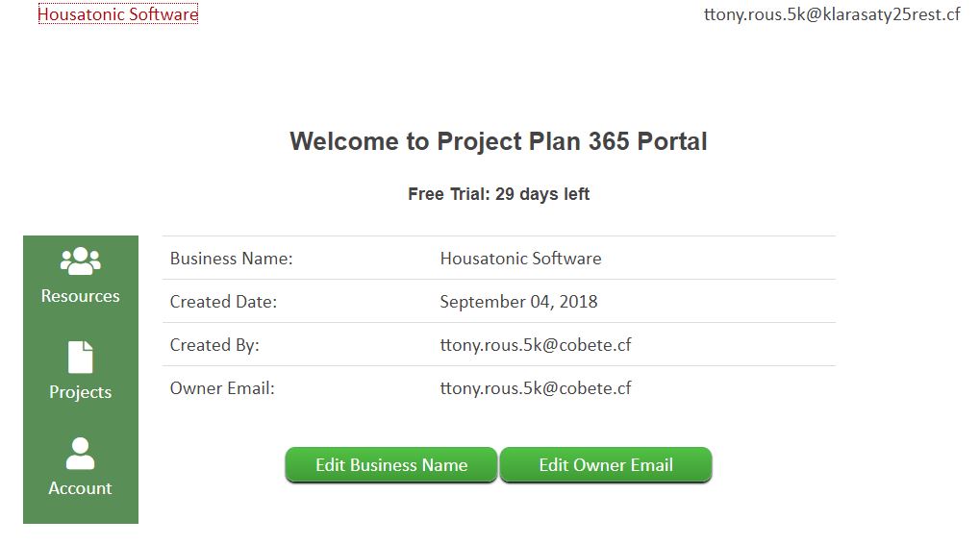Click the logged-in email in top right
Image resolution: width=980 pixels, height=545 pixels.
[x=832, y=14]
